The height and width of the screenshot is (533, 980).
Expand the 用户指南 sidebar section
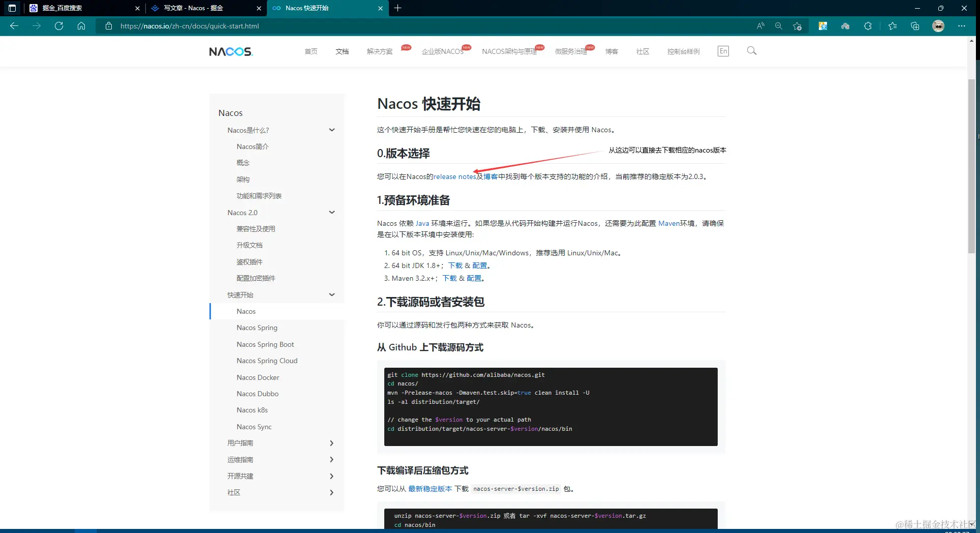click(332, 443)
